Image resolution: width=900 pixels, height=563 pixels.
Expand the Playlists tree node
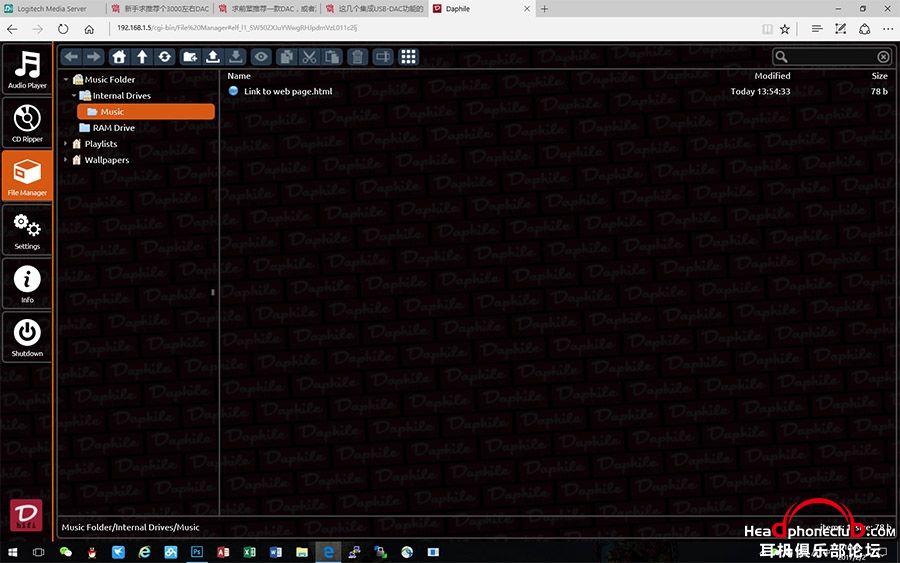[x=66, y=143]
